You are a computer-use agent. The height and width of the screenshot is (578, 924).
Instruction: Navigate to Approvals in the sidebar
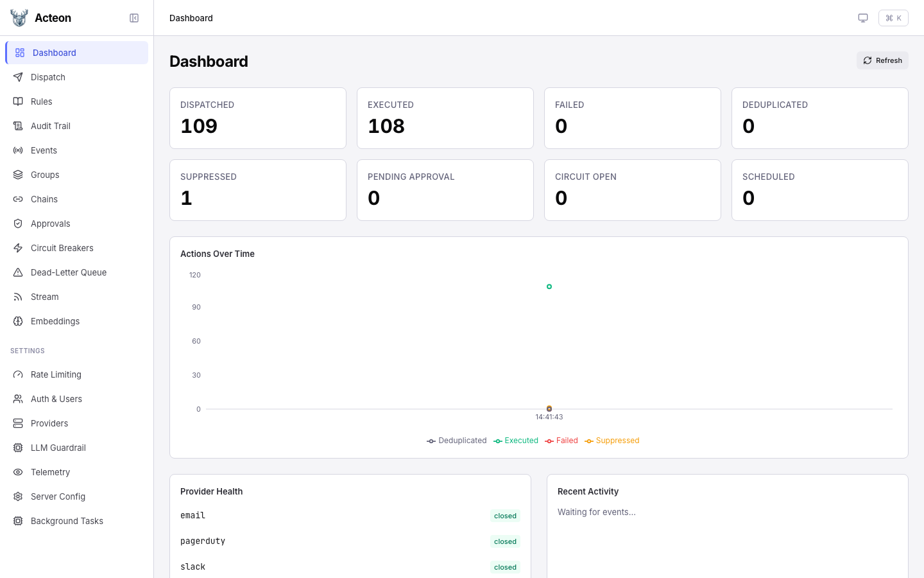(50, 223)
